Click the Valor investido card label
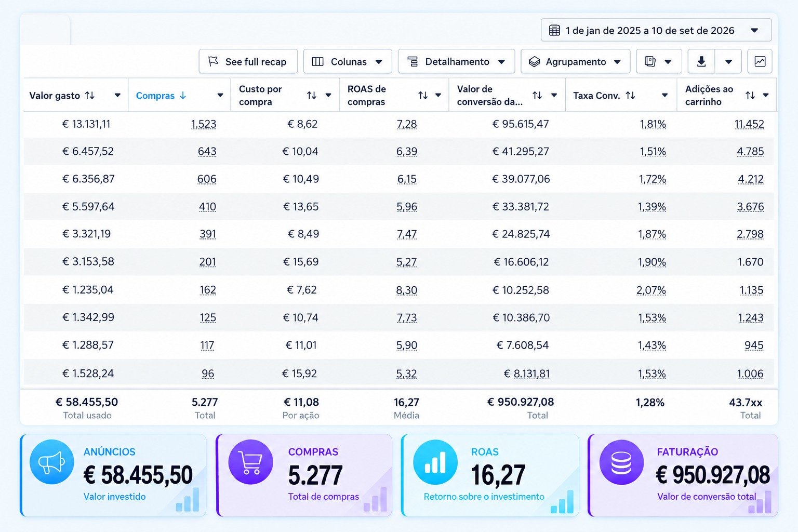The height and width of the screenshot is (532, 798). click(114, 496)
